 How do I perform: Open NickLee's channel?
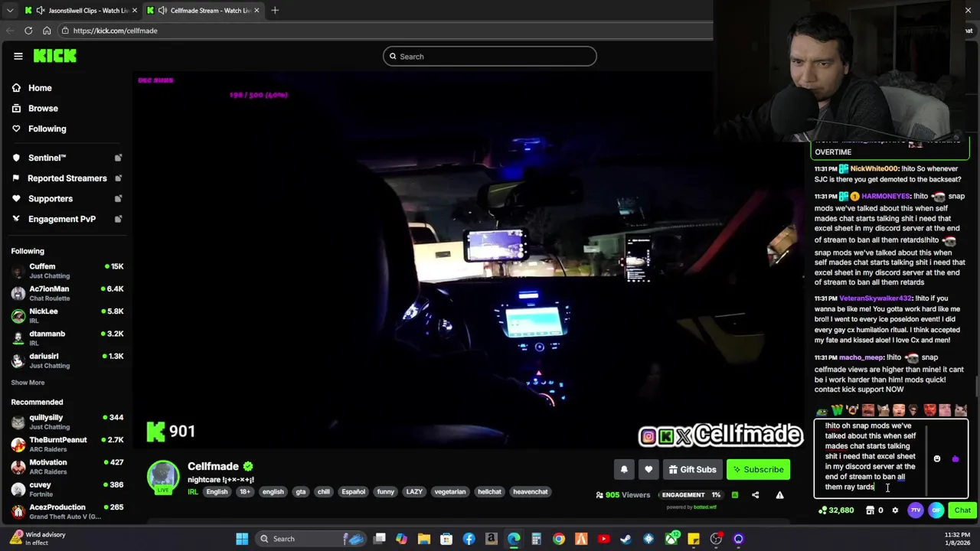click(67, 315)
